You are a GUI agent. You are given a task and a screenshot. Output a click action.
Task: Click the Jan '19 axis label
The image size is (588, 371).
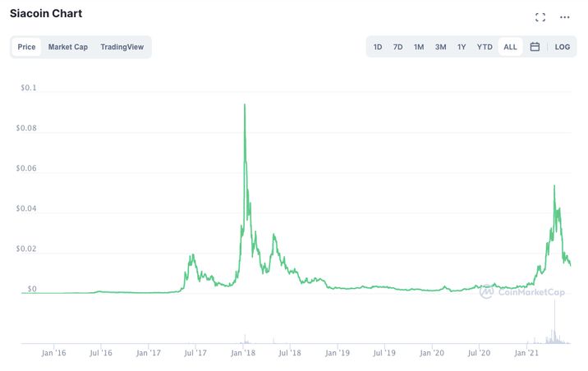pyautogui.click(x=338, y=353)
